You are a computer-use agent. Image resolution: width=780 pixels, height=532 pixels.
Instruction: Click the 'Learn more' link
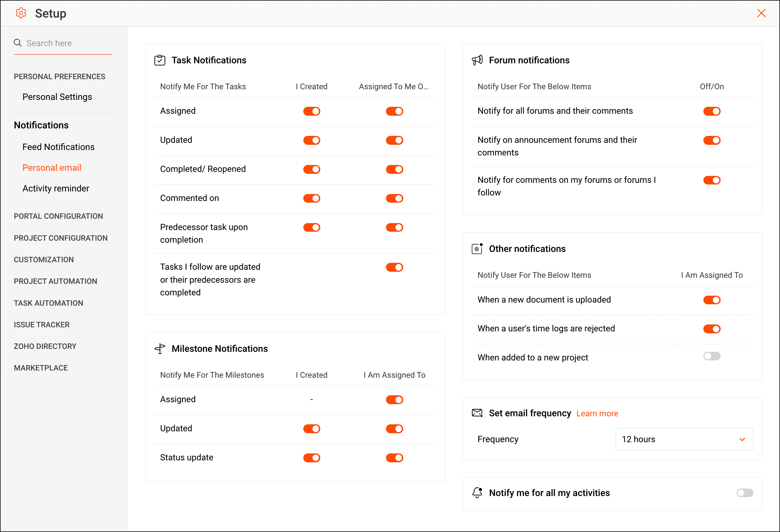point(597,414)
